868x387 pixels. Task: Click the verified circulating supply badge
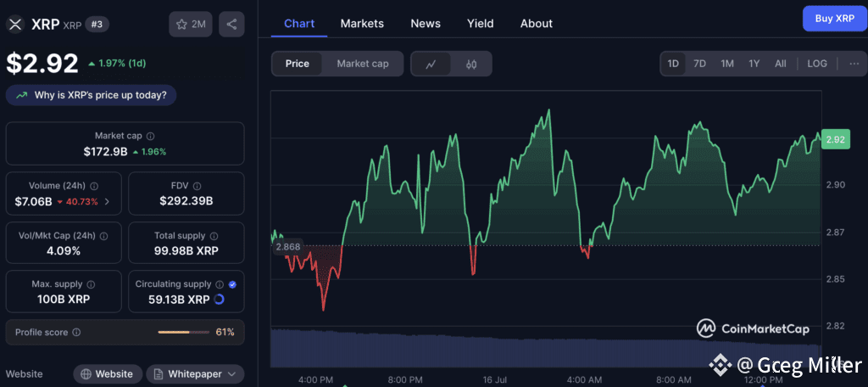(x=232, y=284)
